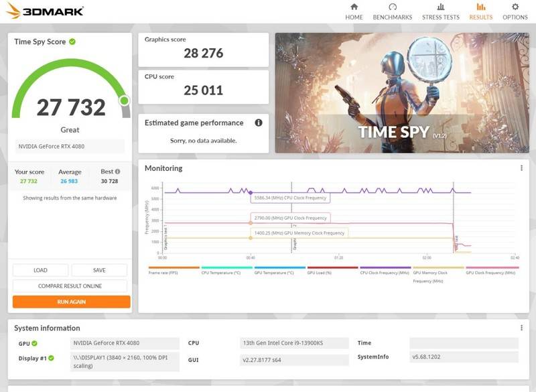Select the Results tab
536x392 pixels.
(480, 11)
